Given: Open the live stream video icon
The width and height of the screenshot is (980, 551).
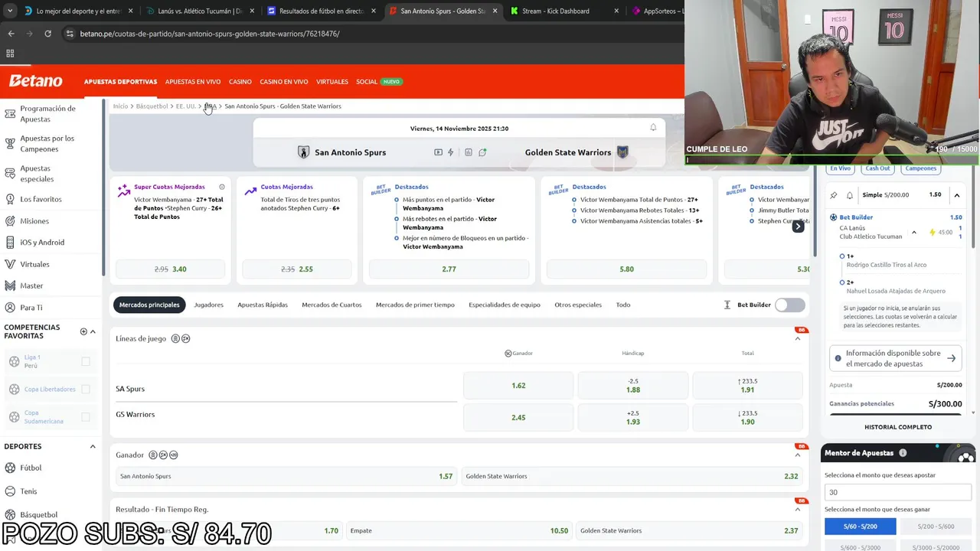Looking at the screenshot, I should 438,152.
